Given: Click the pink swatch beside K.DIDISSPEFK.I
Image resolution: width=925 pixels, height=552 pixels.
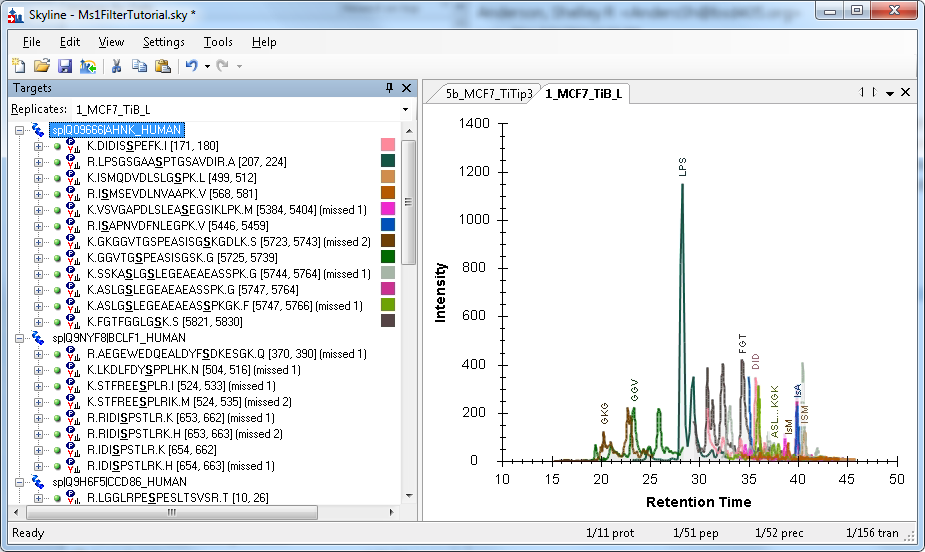Looking at the screenshot, I should [388, 146].
